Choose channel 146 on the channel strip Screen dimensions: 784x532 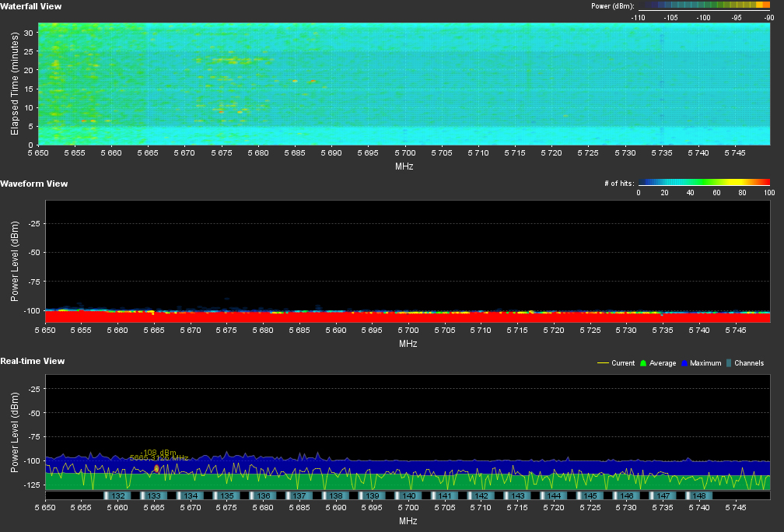[627, 495]
